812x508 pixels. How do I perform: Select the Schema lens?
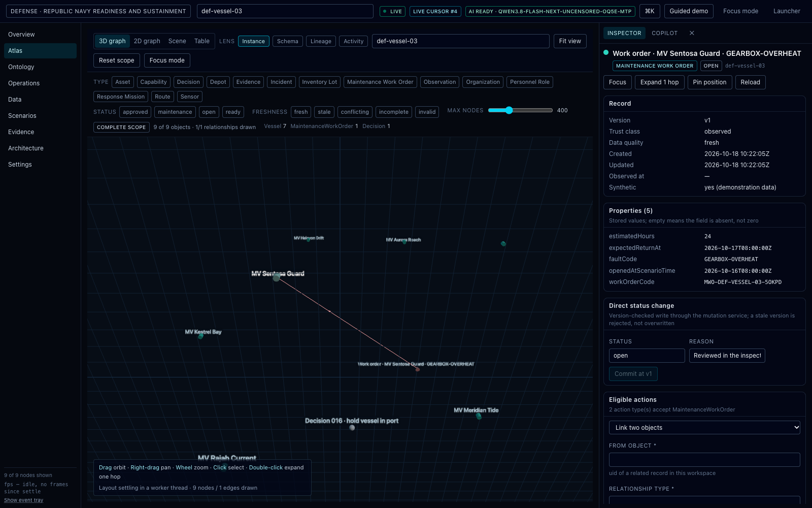288,41
